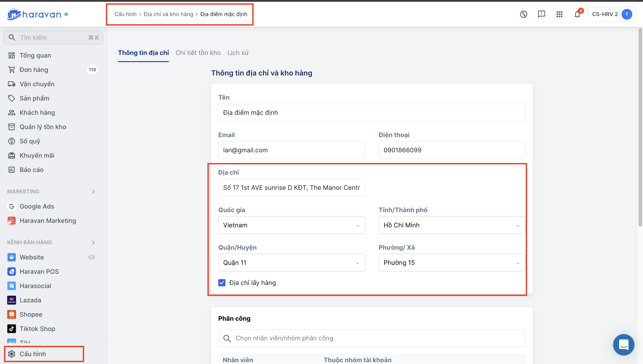Viewport: 643px width, 364px height.
Task: Open the Quận/Huyện Quận 11 dropdown
Action: [x=291, y=262]
